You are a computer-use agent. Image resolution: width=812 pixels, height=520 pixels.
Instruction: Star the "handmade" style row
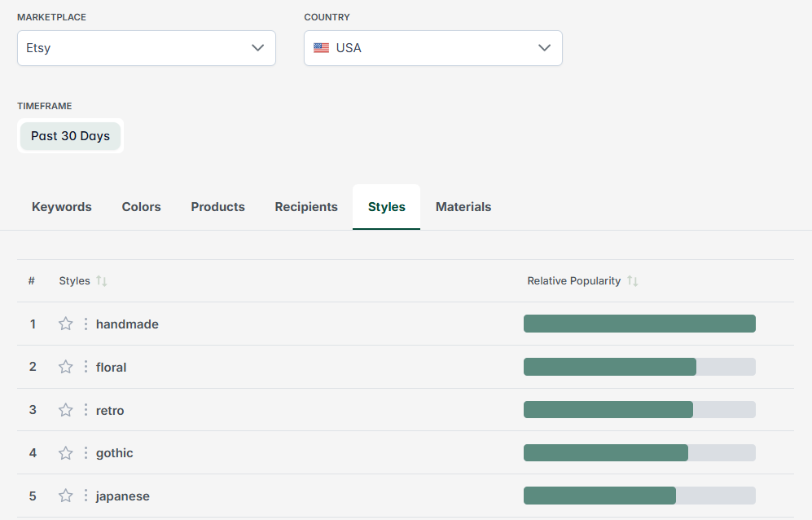[x=65, y=324]
